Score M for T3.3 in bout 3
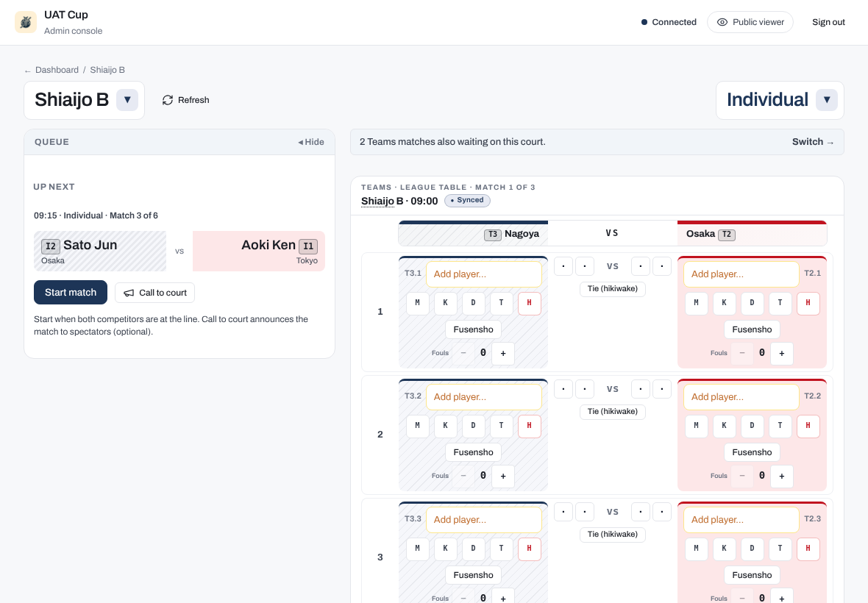Viewport: 868px width, 603px height. (x=417, y=549)
